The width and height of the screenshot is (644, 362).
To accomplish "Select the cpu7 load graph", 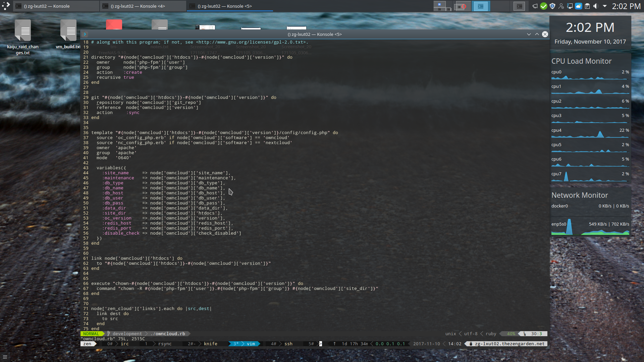I will pyautogui.click(x=590, y=177).
